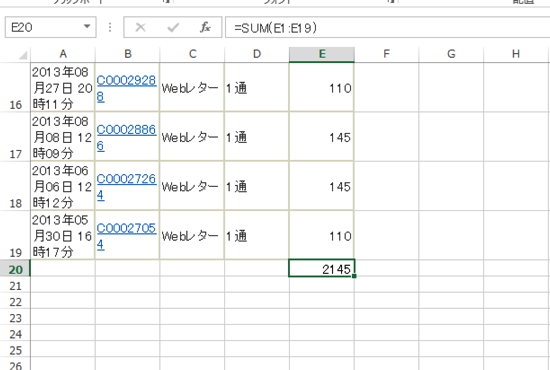
Task: Confirm entry with the checkmark icon
Action: 173,27
